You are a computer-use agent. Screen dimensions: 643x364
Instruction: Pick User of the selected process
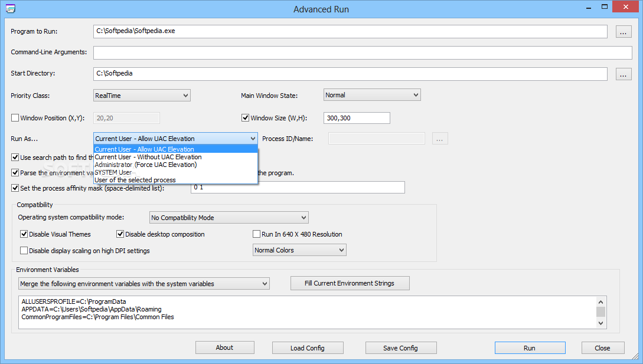click(175, 180)
